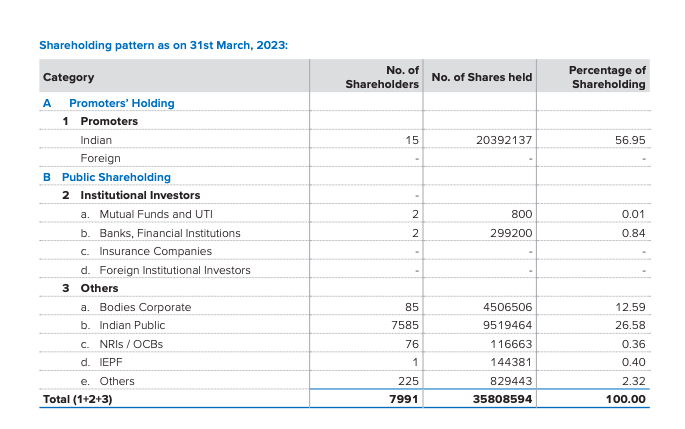This screenshot has height=429, width=685.
Task: Click the 'Indian' promoters row label
Action: point(96,140)
